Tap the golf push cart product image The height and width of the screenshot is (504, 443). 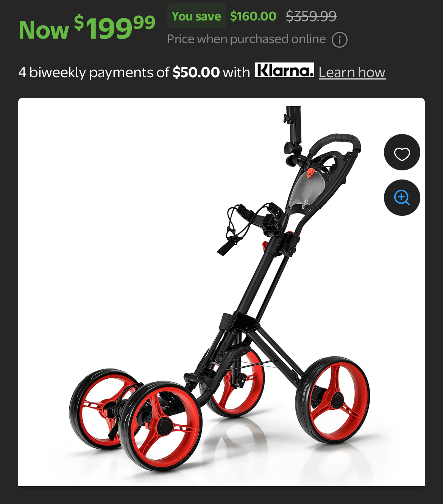pyautogui.click(x=221, y=292)
